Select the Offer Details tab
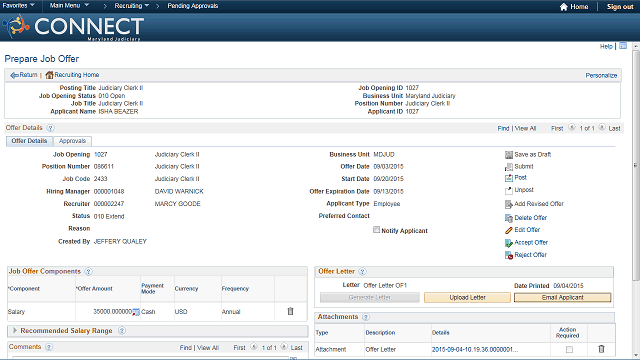This screenshot has height=360, width=640. pos(29,141)
